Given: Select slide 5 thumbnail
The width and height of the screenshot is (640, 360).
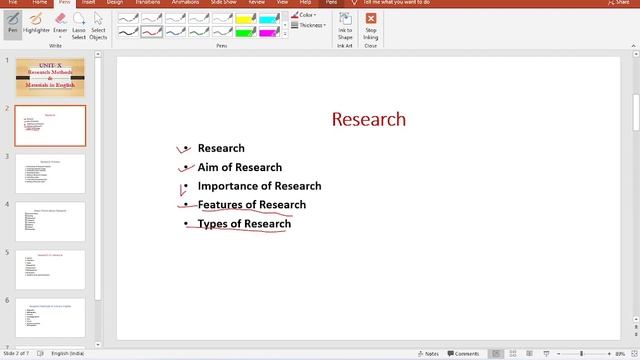Looking at the screenshot, I should (x=50, y=270).
